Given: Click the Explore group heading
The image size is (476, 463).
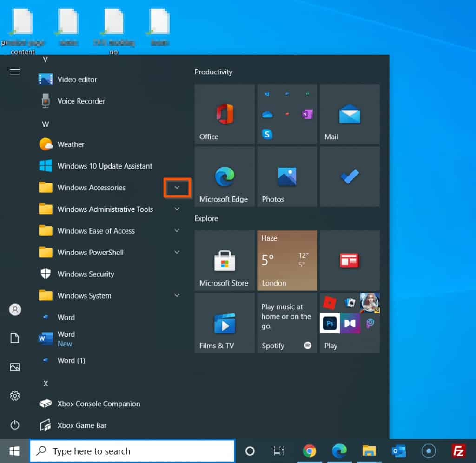Looking at the screenshot, I should [206, 218].
